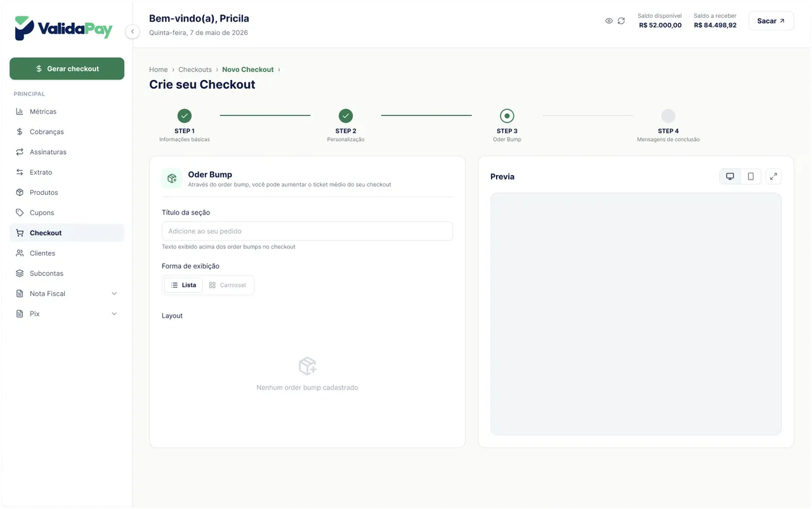Click the Nota Fiscal document icon
This screenshot has width=812, height=509.
pyautogui.click(x=20, y=294)
